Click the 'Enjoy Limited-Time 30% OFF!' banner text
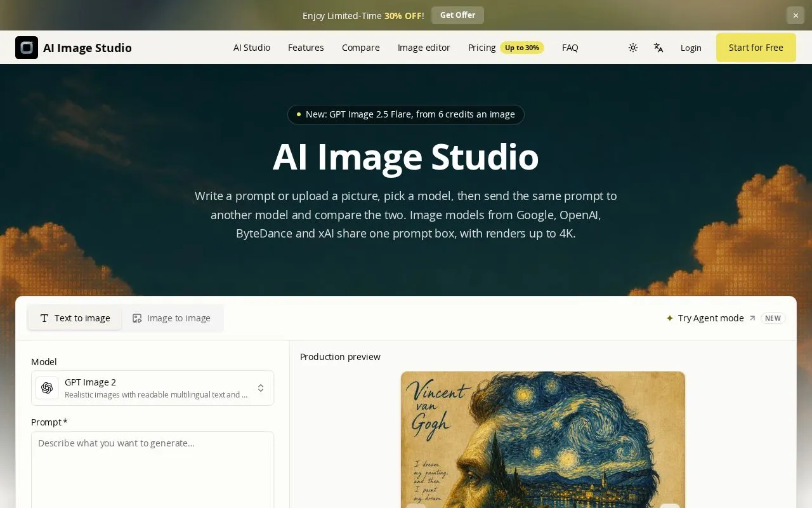The width and height of the screenshot is (812, 508). 363,16
